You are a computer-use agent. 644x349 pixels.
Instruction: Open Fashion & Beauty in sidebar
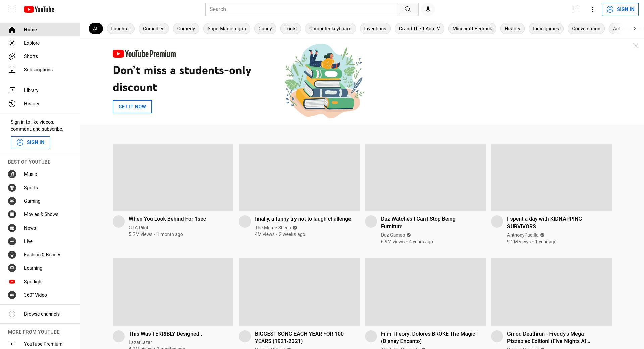click(40, 255)
